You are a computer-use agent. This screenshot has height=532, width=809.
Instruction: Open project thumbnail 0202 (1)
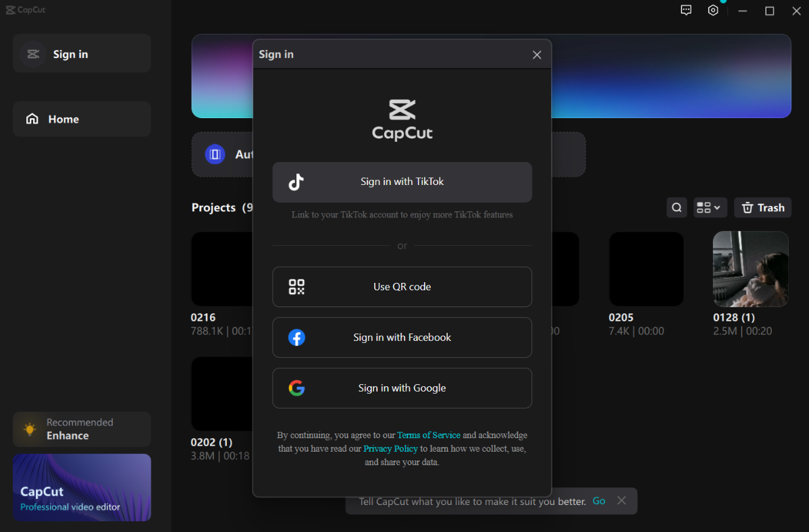click(x=222, y=394)
